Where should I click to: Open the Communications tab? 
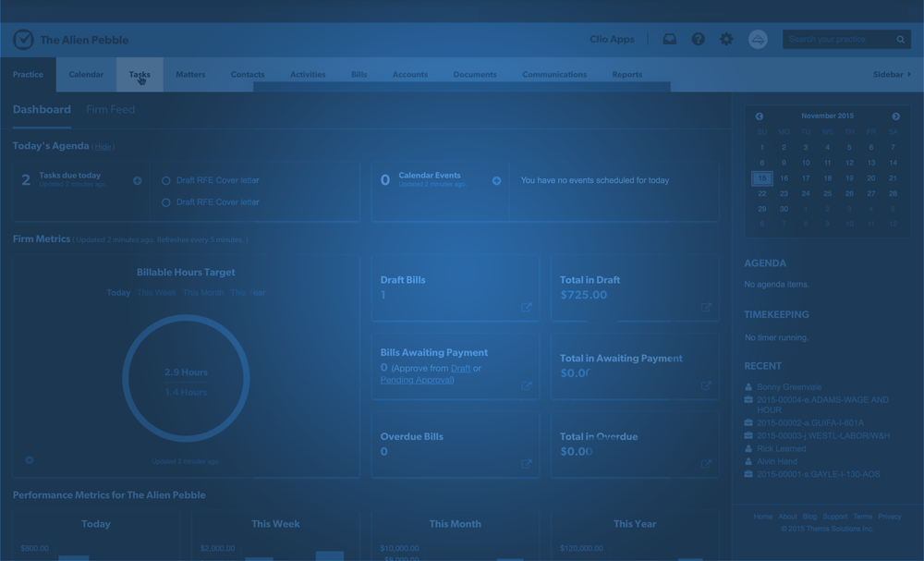[554, 74]
